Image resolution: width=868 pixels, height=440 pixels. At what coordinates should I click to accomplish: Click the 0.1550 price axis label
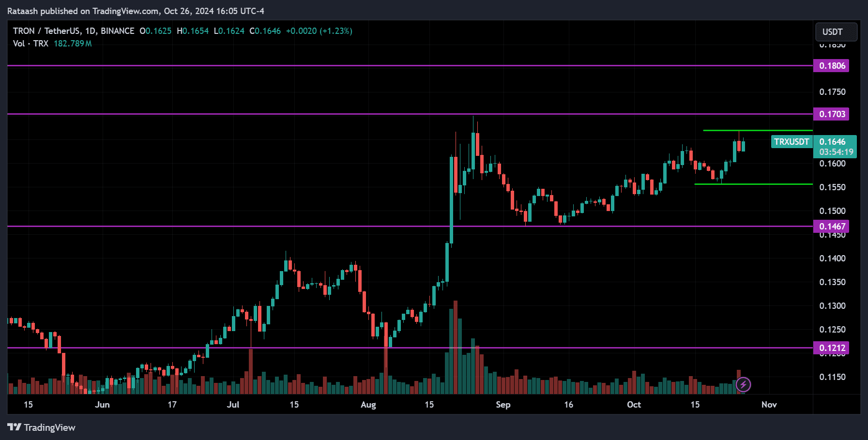(832, 187)
